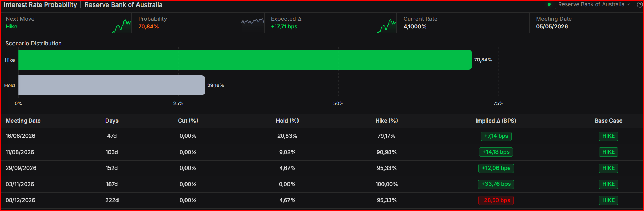Click the +12,06 bps badge

tap(496, 168)
